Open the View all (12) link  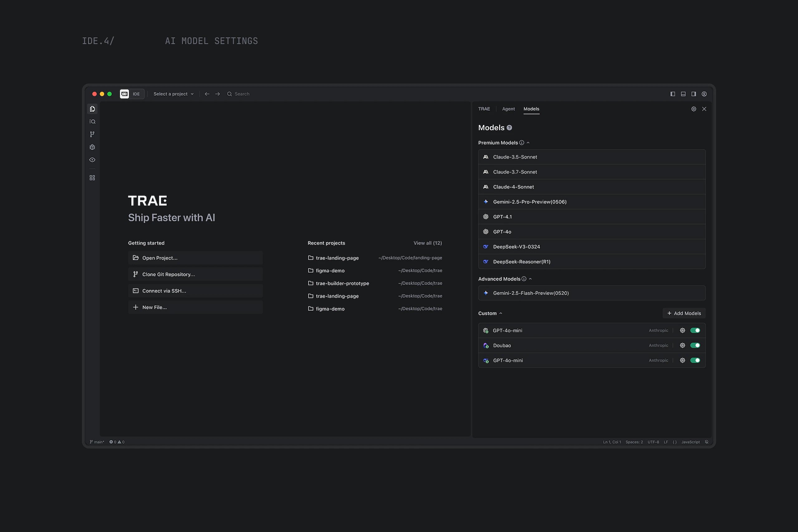coord(427,243)
